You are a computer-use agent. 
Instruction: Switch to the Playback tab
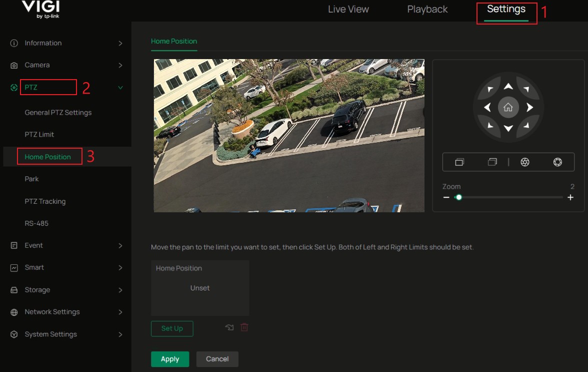(427, 9)
